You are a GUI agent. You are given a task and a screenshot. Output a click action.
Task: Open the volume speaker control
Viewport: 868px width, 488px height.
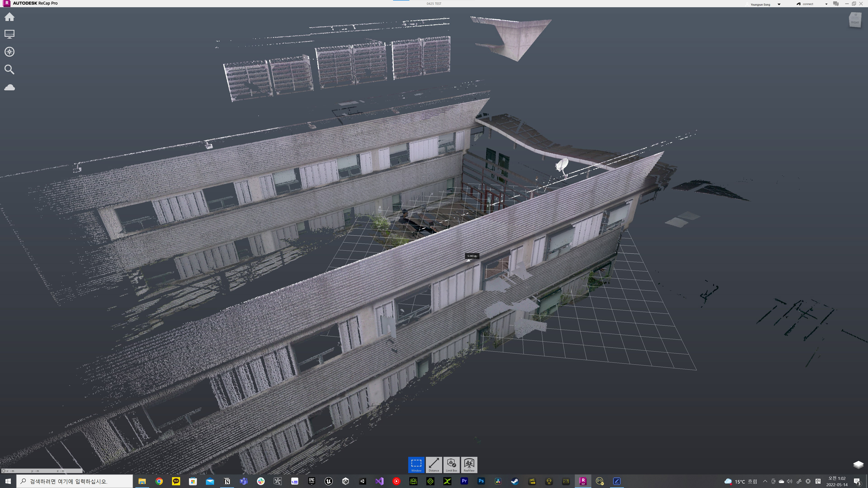(x=790, y=481)
